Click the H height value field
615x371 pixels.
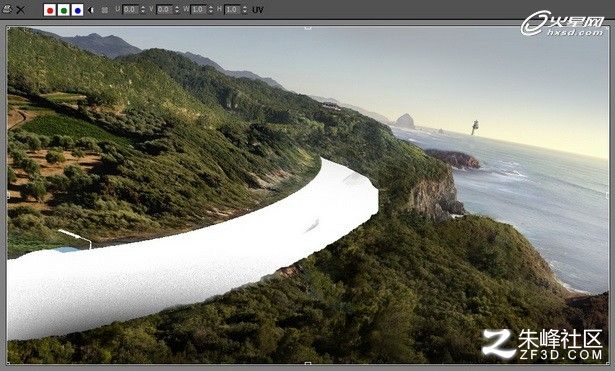pyautogui.click(x=232, y=10)
